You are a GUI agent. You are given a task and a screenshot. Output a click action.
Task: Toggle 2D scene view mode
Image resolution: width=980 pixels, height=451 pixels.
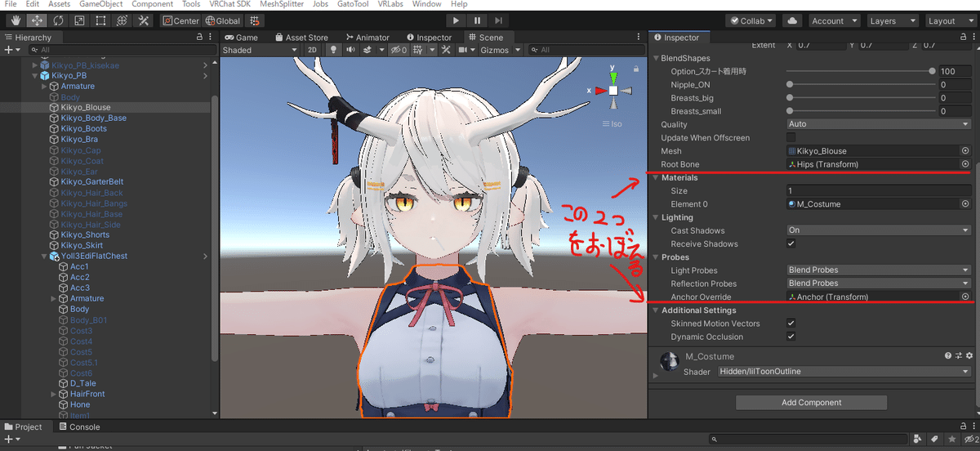point(312,50)
